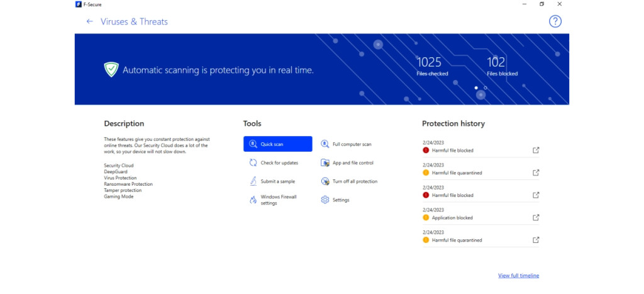Open details of last Harmful file quarantined entry
Viewport: 644px width, 294px height.
click(x=536, y=240)
